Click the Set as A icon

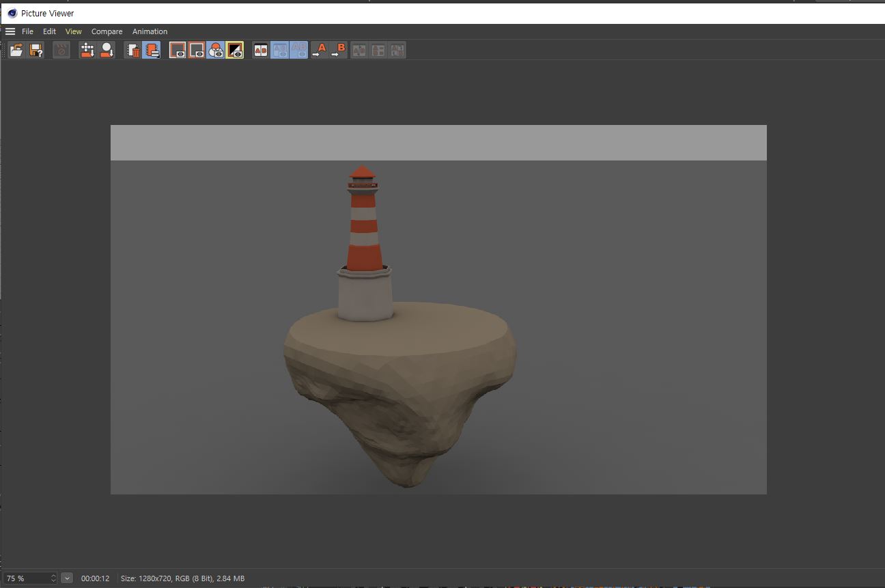319,50
